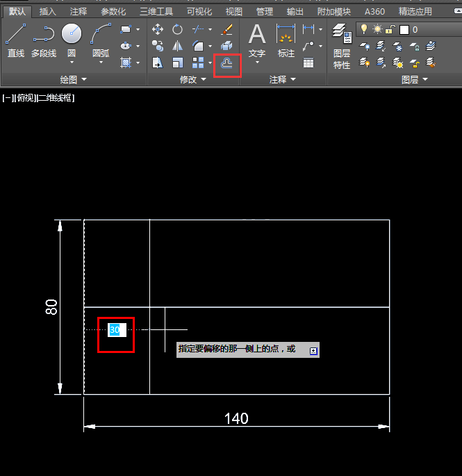
Task: Select the Move tool in Modify panel
Action: (158, 29)
